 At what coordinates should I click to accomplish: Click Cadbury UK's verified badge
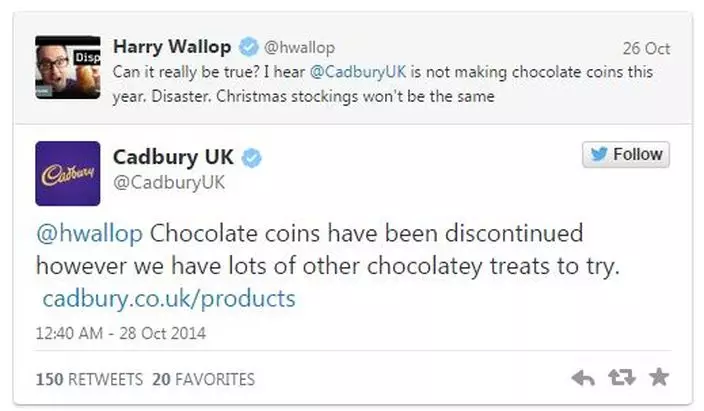click(x=254, y=158)
